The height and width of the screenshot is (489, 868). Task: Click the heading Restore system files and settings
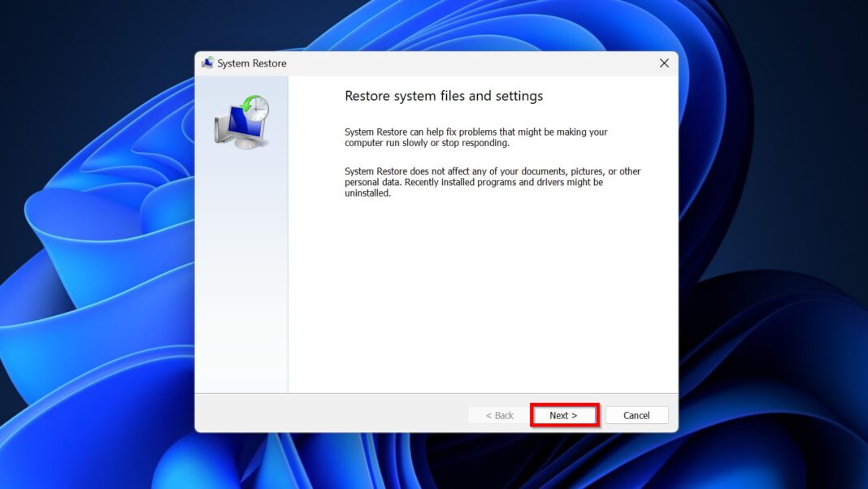[442, 96]
